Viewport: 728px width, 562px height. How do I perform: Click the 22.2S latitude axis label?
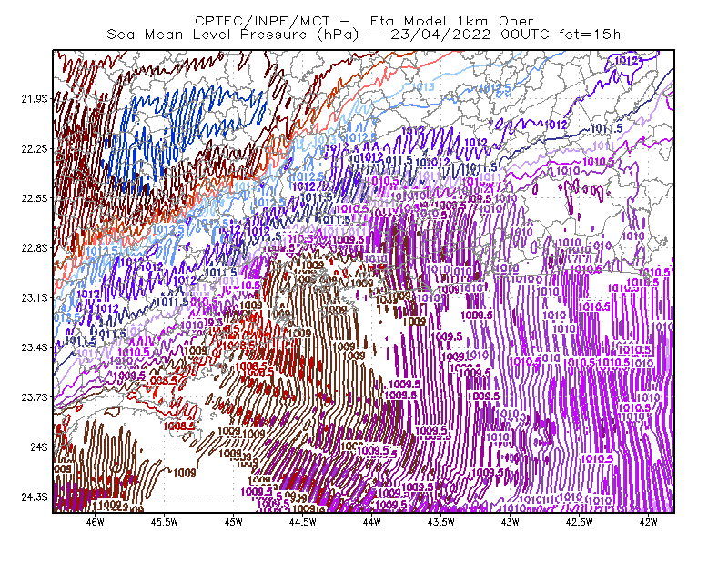click(35, 148)
